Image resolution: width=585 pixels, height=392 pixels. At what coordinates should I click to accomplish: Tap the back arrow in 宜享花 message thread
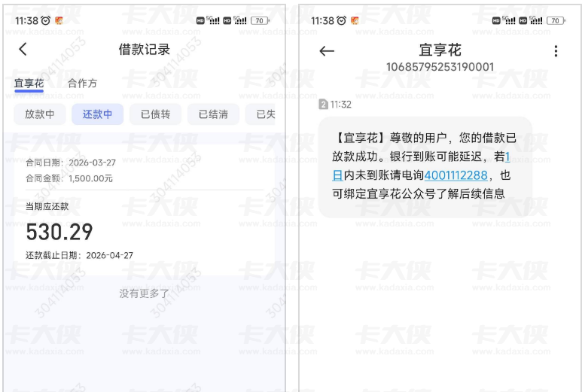point(327,50)
